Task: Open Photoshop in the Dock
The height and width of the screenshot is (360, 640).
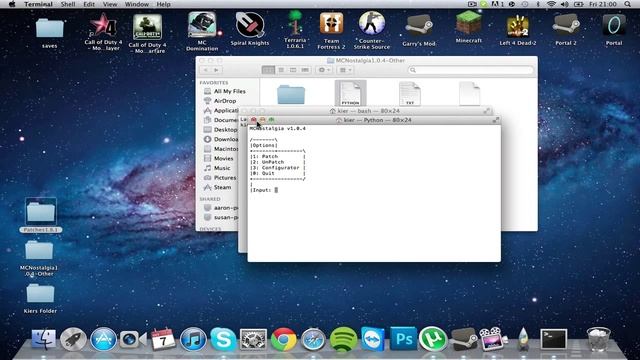Action: tap(403, 338)
